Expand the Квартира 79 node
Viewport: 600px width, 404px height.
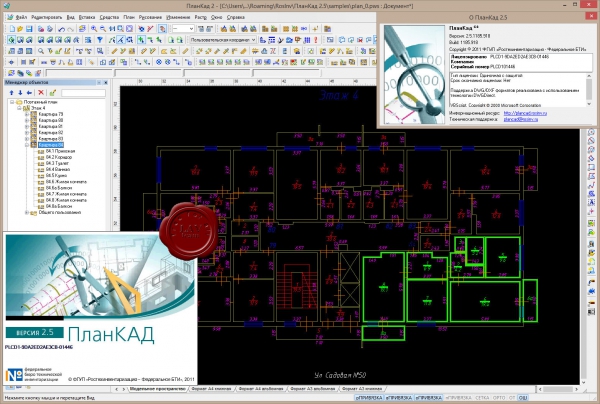pos(27,114)
